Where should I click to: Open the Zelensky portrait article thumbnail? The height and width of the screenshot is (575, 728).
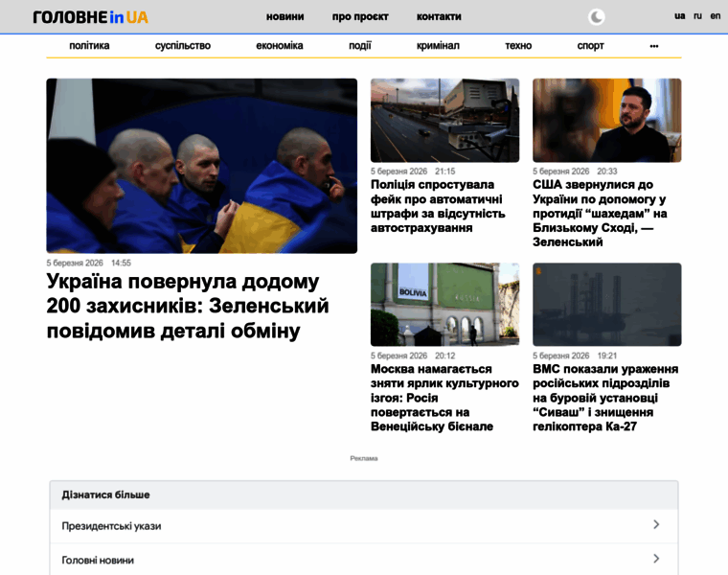click(x=606, y=121)
